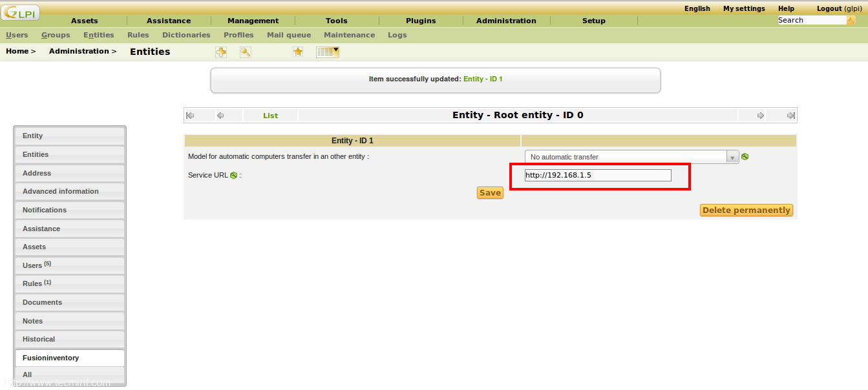Screen dimensions: 868x390
Task: Open My settings
Action: pos(744,8)
